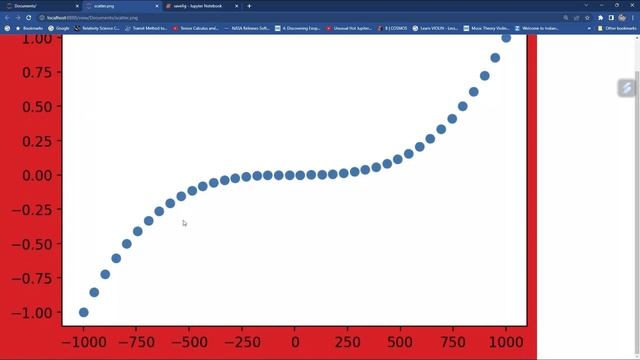
Task: Open the user profile avatar
Action: pos(622,18)
